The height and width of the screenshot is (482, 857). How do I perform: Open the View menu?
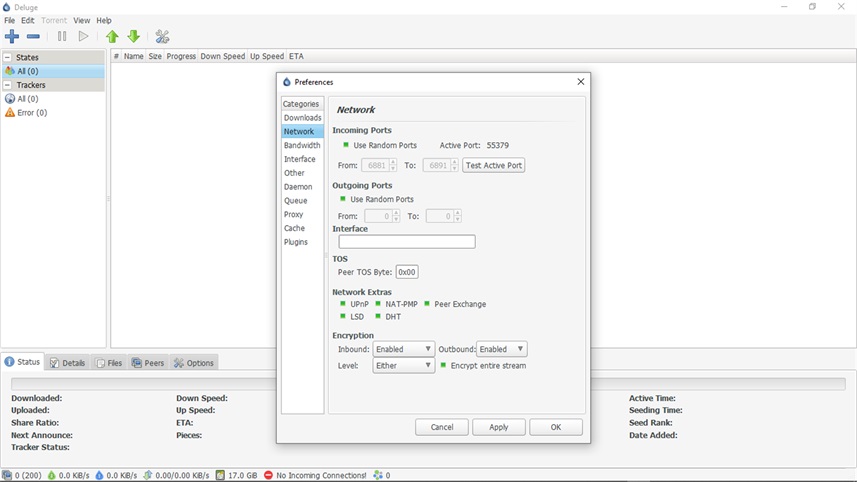(81, 20)
